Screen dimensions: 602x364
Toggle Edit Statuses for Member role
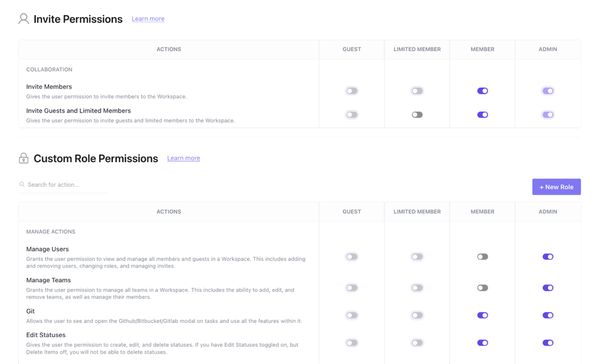pos(482,343)
